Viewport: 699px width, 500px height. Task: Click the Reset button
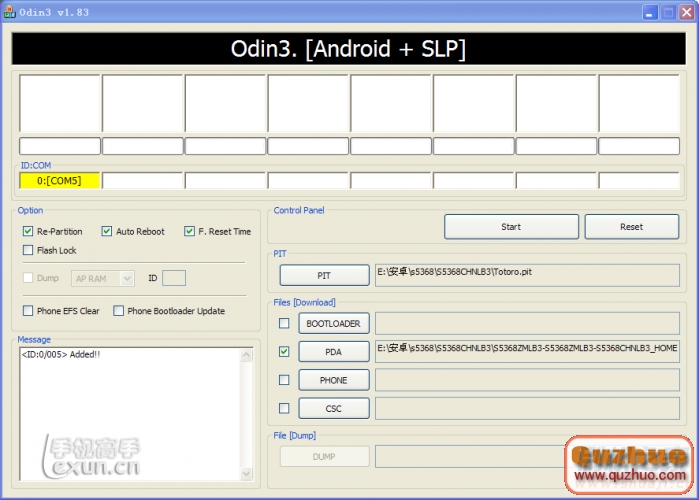tap(632, 227)
